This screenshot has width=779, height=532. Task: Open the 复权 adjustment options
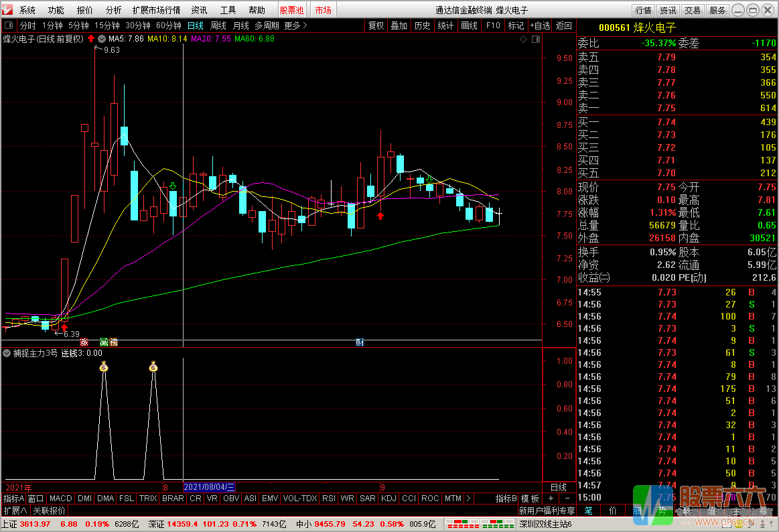click(x=376, y=25)
